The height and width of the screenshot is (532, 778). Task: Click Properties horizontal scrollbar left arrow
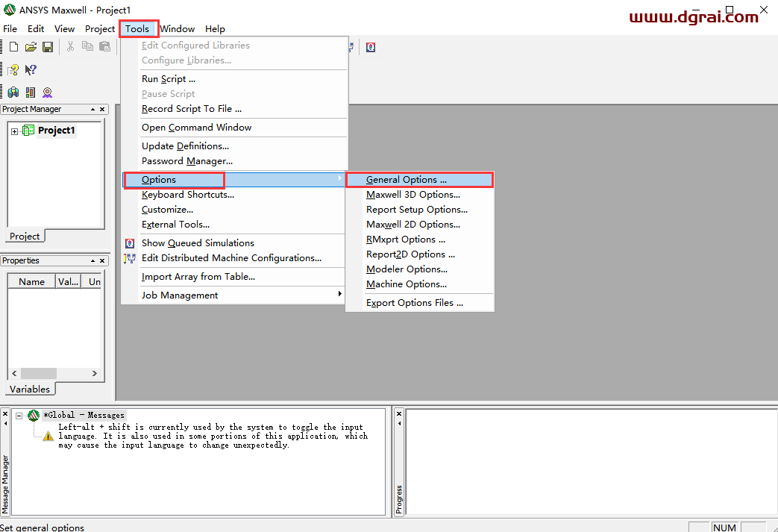(14, 373)
